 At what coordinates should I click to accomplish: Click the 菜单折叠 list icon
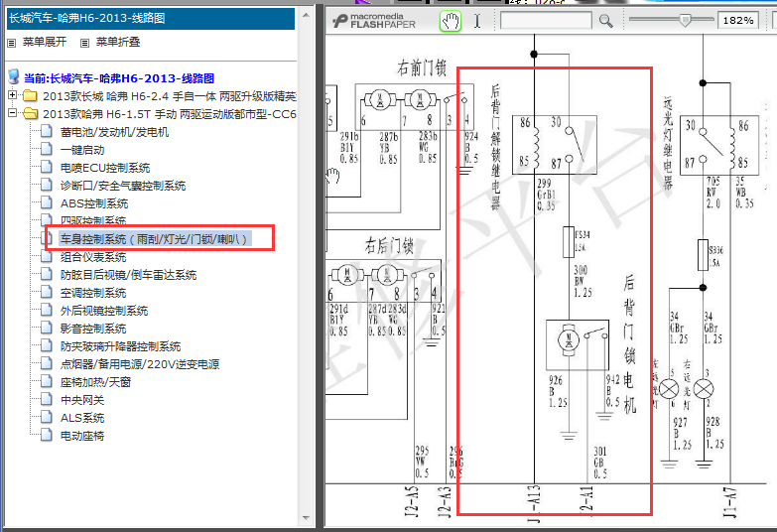tap(84, 43)
